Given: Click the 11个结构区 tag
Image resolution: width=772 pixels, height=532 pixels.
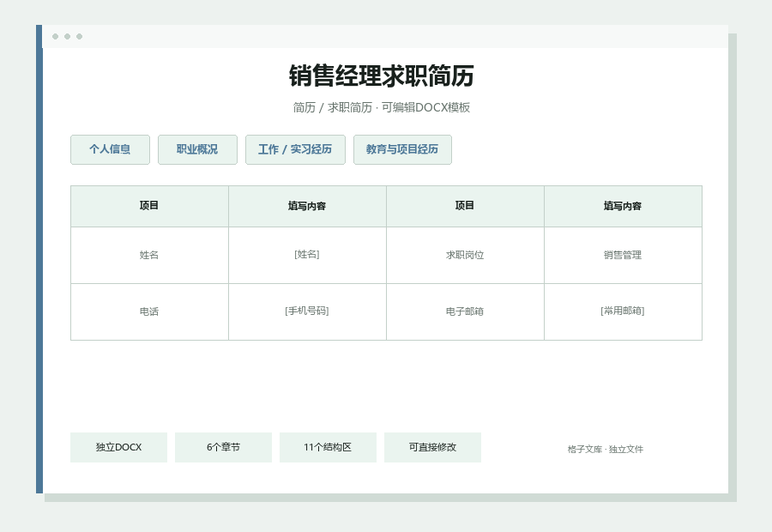Looking at the screenshot, I should (x=328, y=447).
